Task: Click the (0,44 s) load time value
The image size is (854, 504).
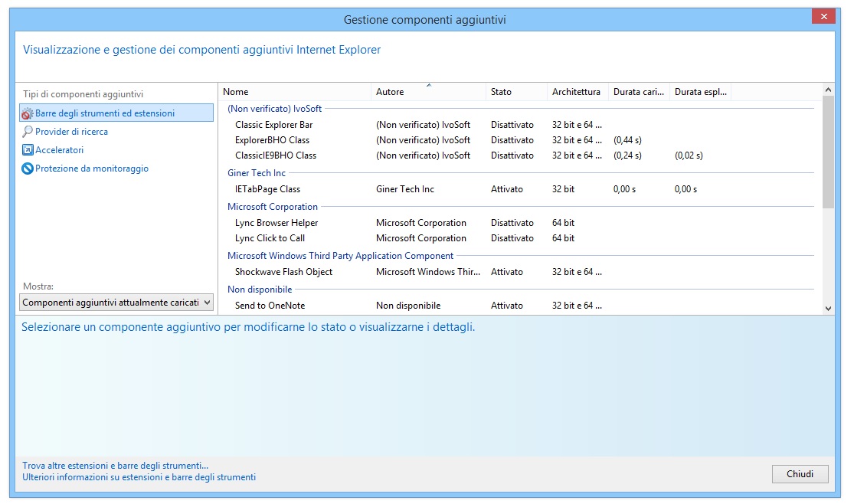Action: click(627, 140)
